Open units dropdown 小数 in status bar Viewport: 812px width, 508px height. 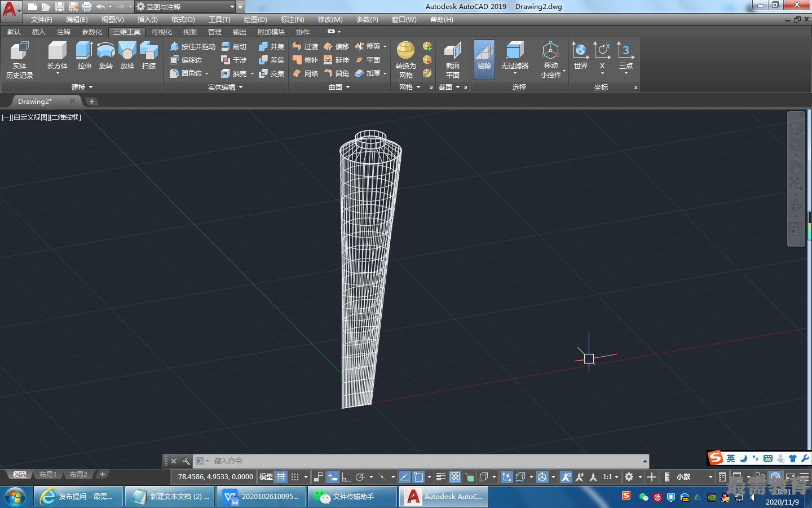[x=695, y=477]
